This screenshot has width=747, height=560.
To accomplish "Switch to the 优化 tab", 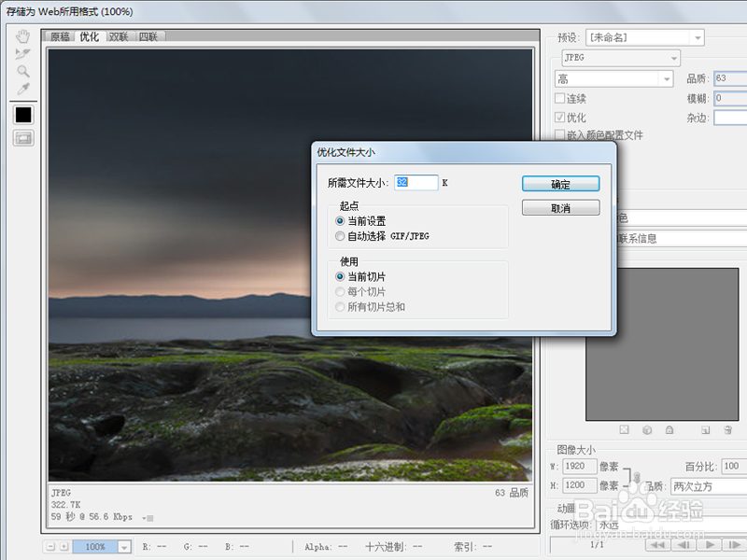I will coord(89,36).
